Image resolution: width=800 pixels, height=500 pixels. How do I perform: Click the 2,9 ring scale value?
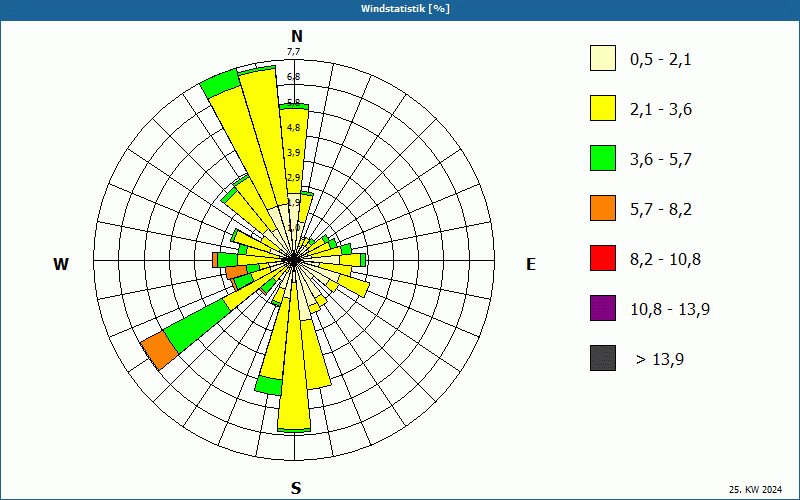point(293,178)
